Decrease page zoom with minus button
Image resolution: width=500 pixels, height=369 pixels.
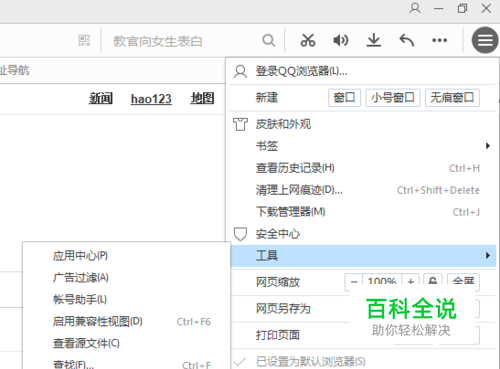[x=354, y=282]
